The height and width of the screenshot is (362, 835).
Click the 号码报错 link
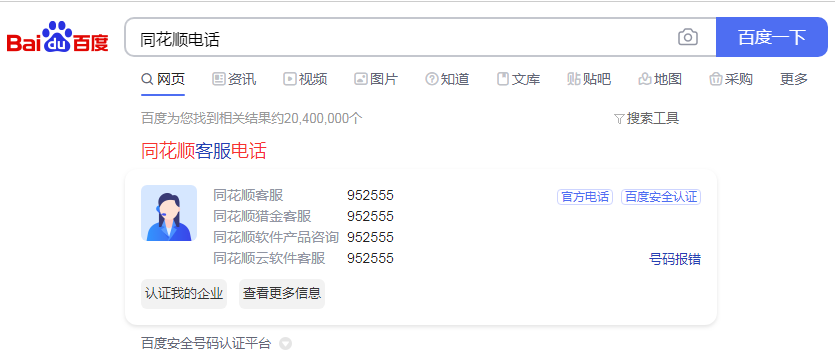point(675,259)
